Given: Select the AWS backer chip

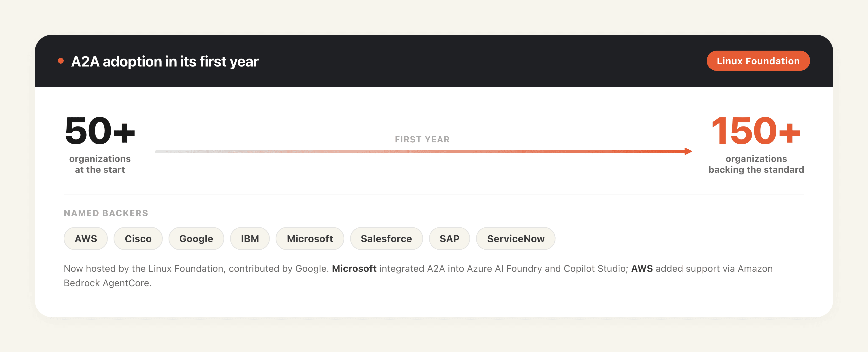Looking at the screenshot, I should [x=86, y=239].
